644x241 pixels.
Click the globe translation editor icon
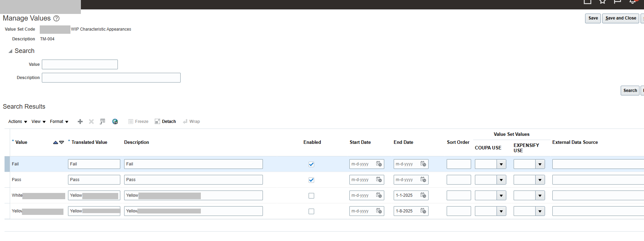click(x=115, y=122)
